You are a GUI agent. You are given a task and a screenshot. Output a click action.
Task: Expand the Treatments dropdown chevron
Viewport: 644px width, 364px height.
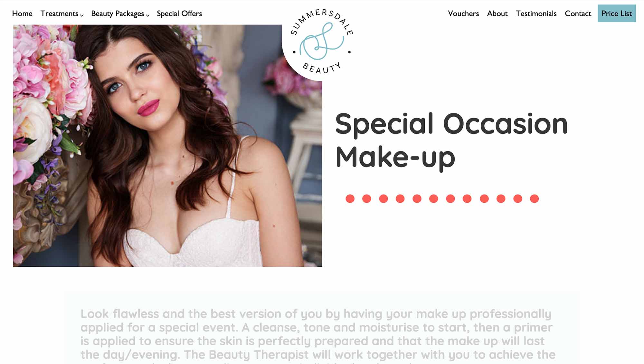[82, 15]
